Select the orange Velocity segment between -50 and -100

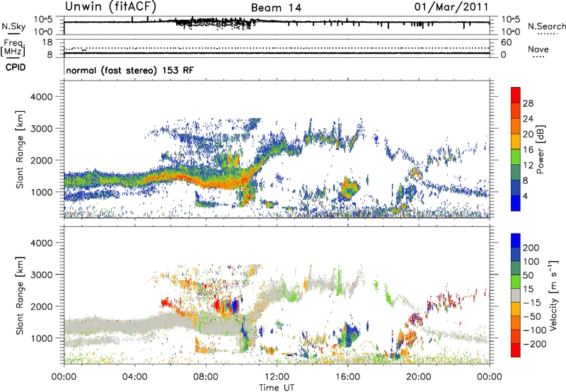516,323
